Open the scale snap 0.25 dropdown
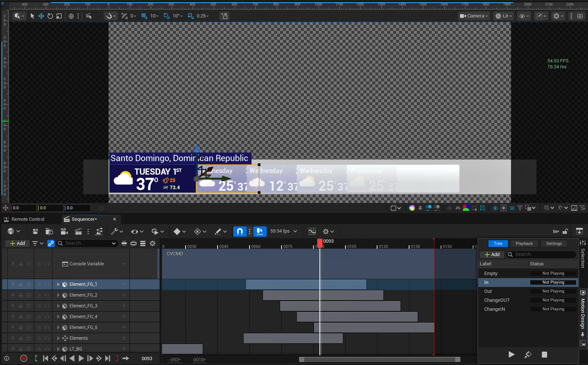Viewport: 588px width, 365px height. 203,16
